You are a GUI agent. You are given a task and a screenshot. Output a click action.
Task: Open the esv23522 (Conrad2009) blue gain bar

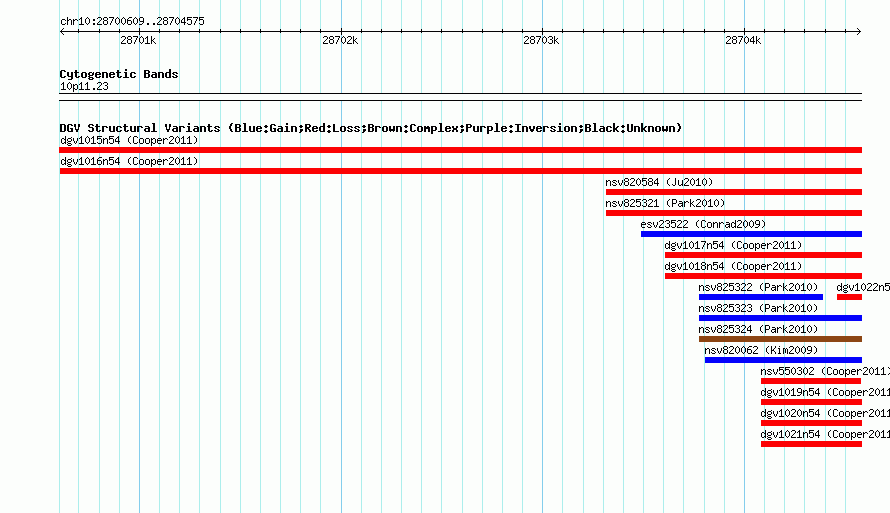751,234
